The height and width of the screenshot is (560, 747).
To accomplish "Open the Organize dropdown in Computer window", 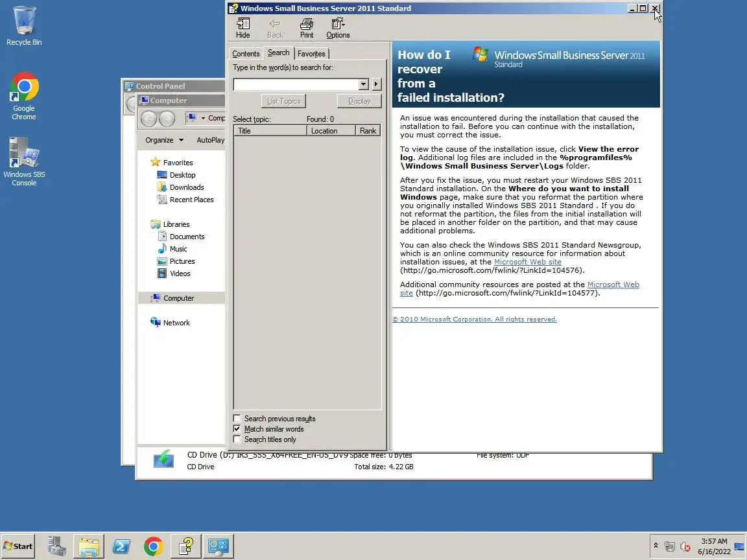I will click(x=164, y=140).
